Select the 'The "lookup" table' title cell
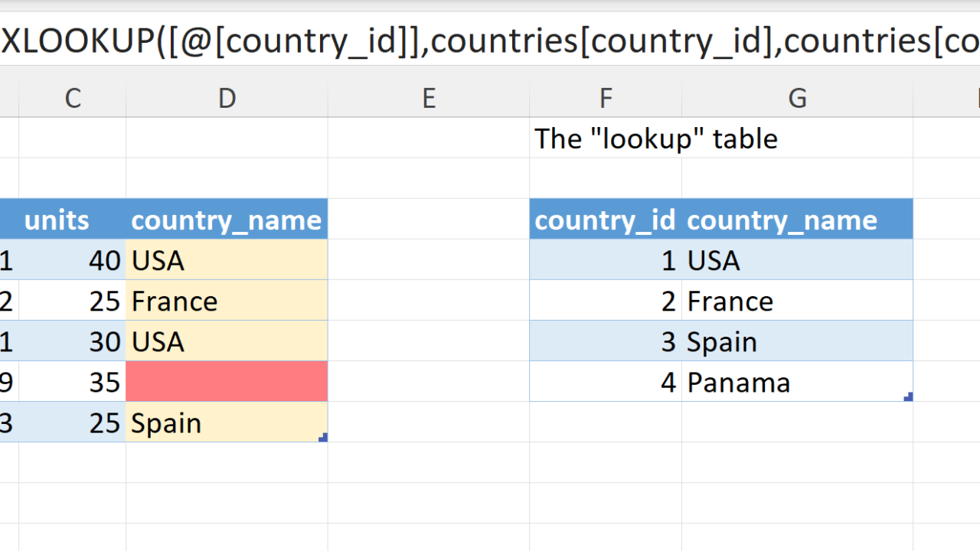Screen dimensions: 980x551 tap(655, 139)
